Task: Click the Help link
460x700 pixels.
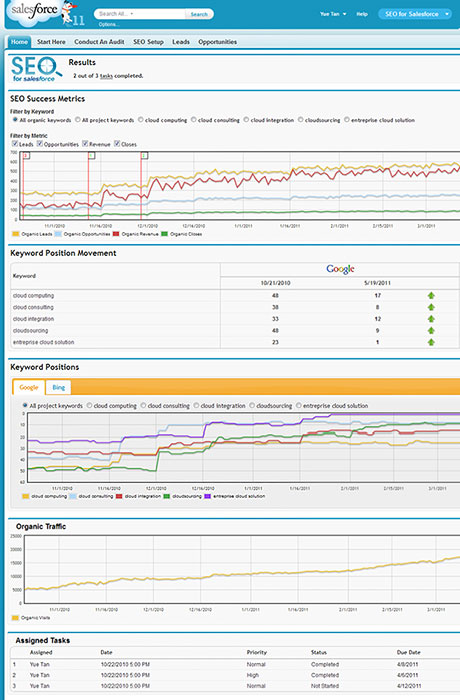Action: pos(362,14)
